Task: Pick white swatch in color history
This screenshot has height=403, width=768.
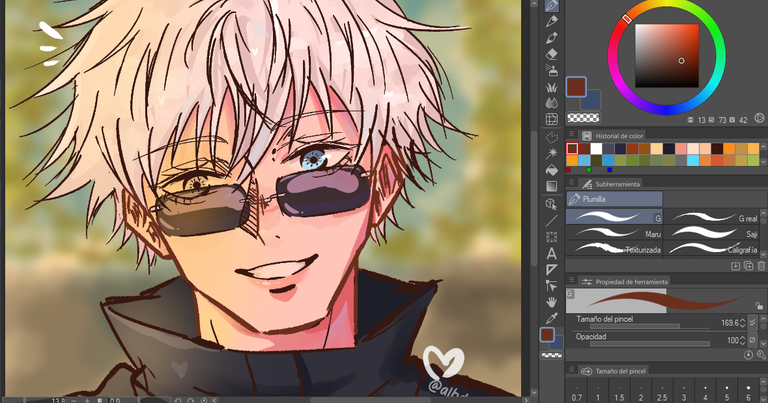Action: click(596, 148)
